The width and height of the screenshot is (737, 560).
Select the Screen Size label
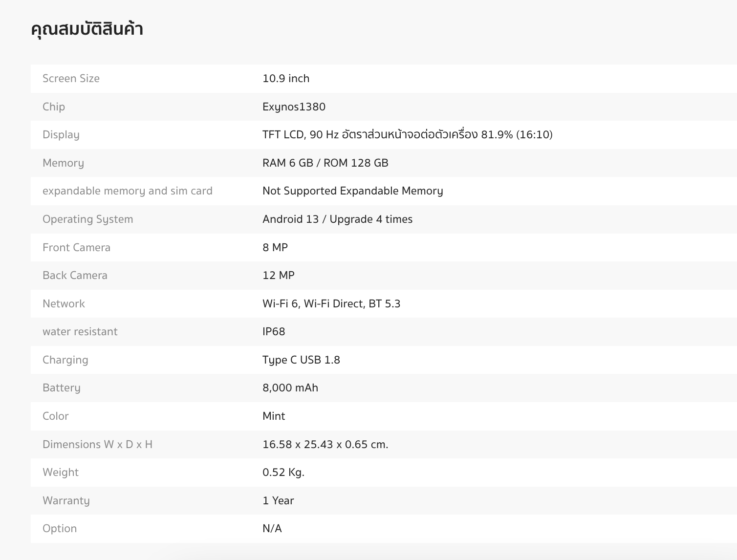point(71,78)
